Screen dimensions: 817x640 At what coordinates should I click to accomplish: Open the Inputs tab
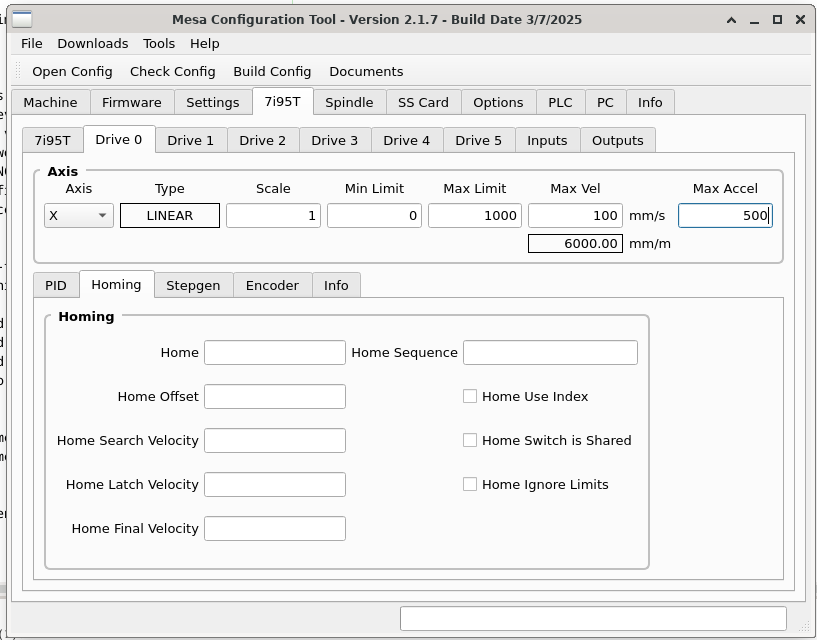coord(547,140)
